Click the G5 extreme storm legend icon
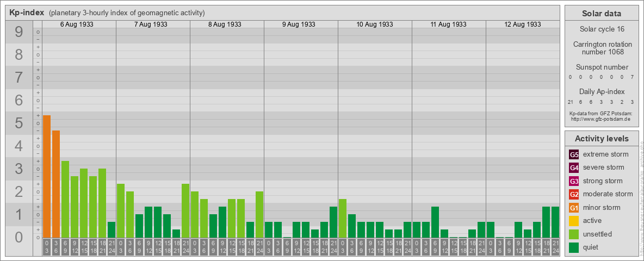The width and height of the screenshot is (644, 261). [x=574, y=154]
